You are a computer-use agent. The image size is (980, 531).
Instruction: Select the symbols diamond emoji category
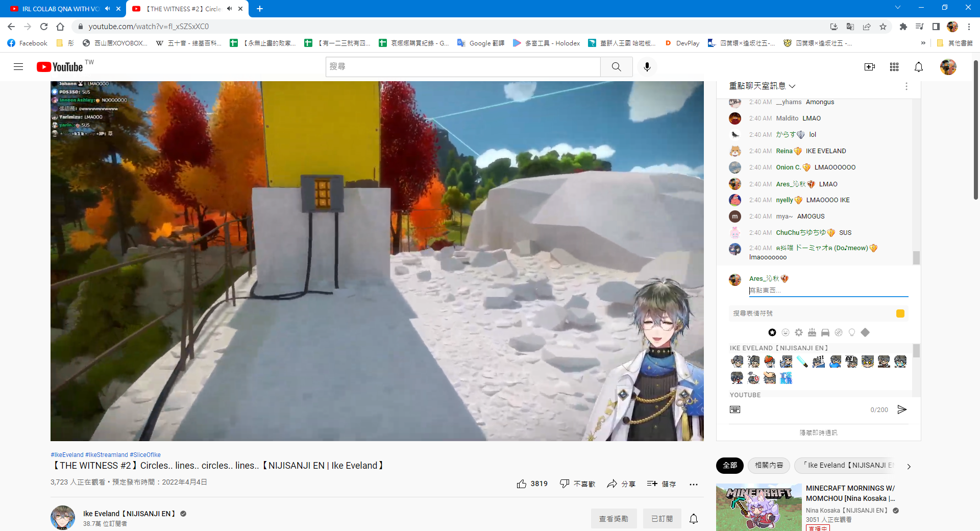pos(865,332)
